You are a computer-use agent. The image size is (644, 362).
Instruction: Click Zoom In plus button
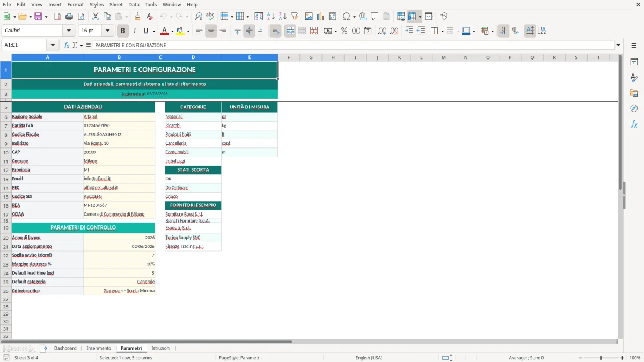[x=622, y=358]
